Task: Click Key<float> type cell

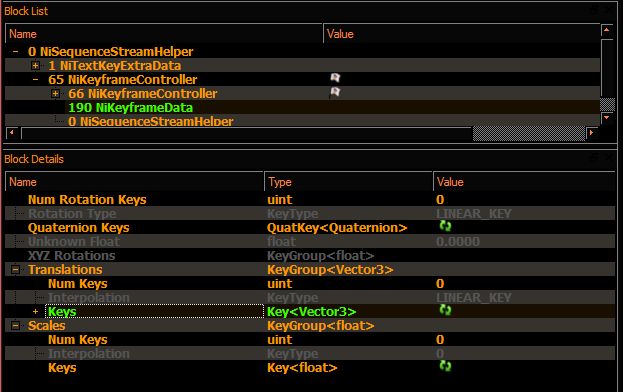Action: point(302,368)
